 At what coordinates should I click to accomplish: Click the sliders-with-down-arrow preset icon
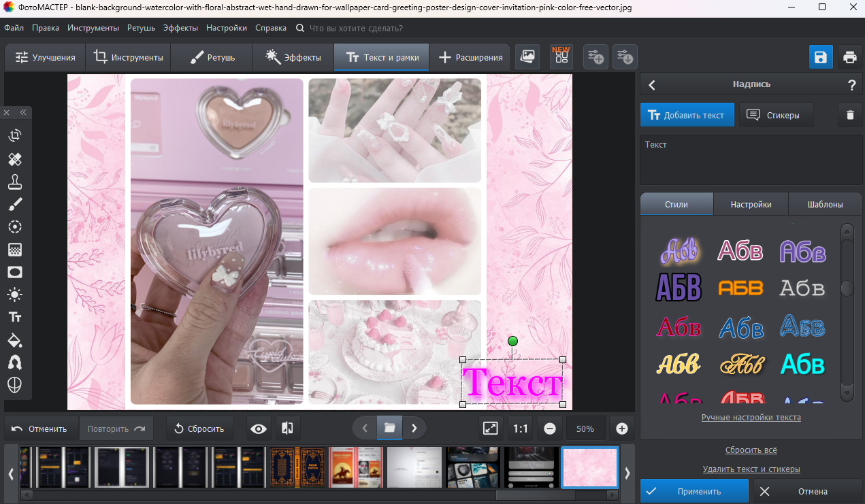(625, 57)
